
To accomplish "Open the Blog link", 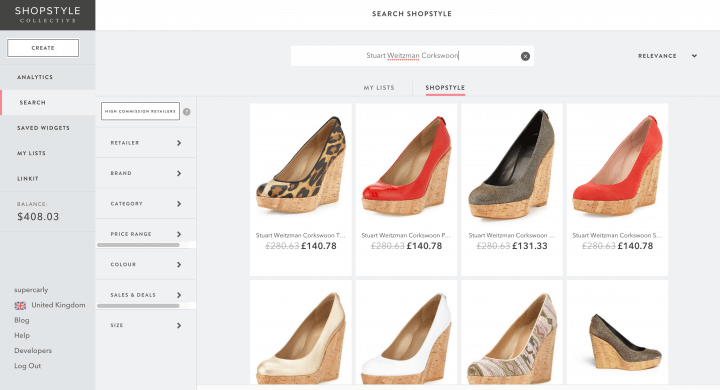I will (x=22, y=320).
